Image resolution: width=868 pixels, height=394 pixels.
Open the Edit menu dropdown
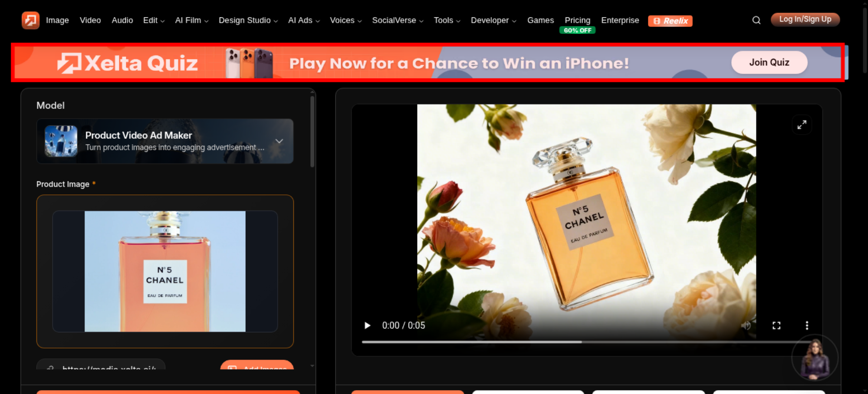point(154,20)
